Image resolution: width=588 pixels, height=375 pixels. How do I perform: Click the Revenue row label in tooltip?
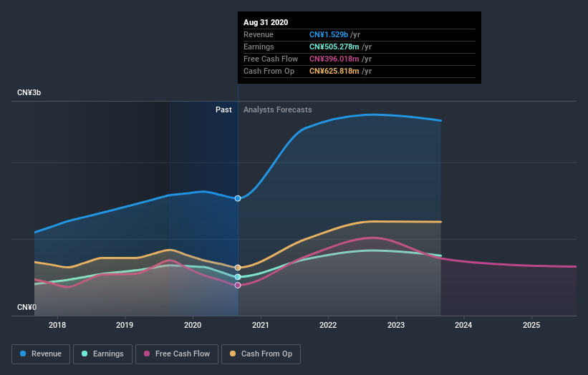(259, 34)
